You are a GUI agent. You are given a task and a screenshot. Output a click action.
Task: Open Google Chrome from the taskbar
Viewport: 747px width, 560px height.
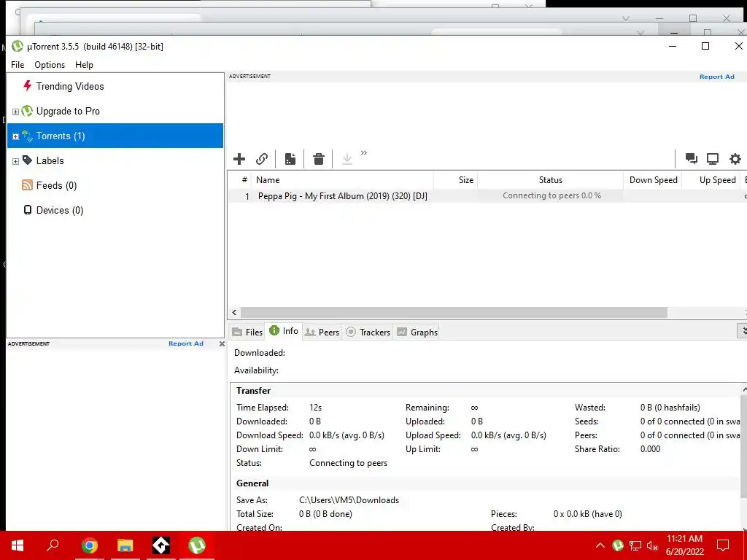89,545
